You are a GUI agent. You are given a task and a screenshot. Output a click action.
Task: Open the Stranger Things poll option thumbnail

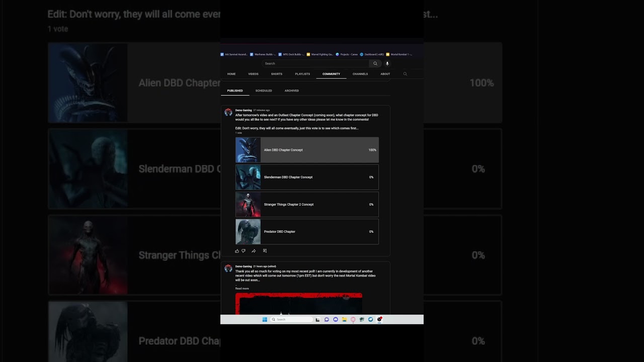248,204
